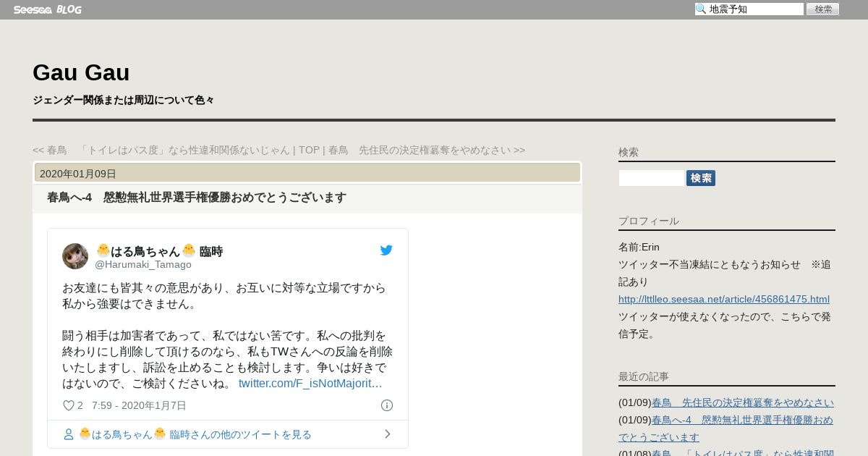This screenshot has height=456, width=868.
Task: Open recent article 春鳥へ-4 in the sidebar
Action: tap(726, 428)
